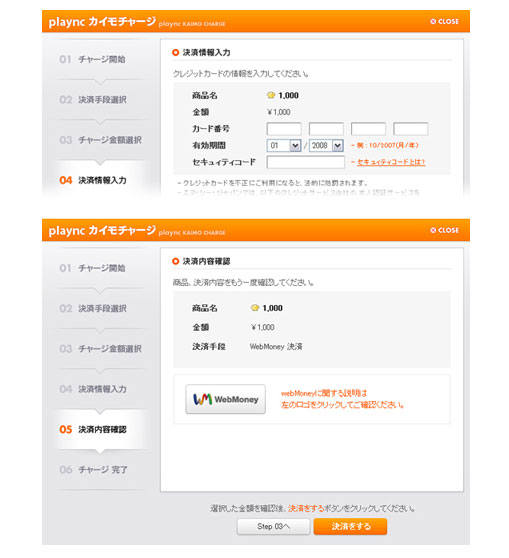
Task: Open the expiry month dropdown showing 01
Action: tap(284, 146)
